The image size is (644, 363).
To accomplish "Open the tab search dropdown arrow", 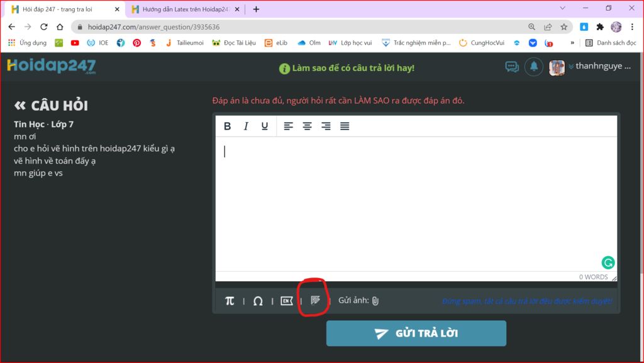I will click(563, 8).
